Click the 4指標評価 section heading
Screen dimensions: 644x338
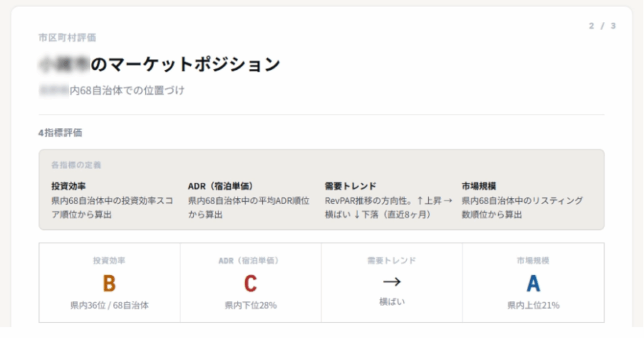click(x=60, y=133)
